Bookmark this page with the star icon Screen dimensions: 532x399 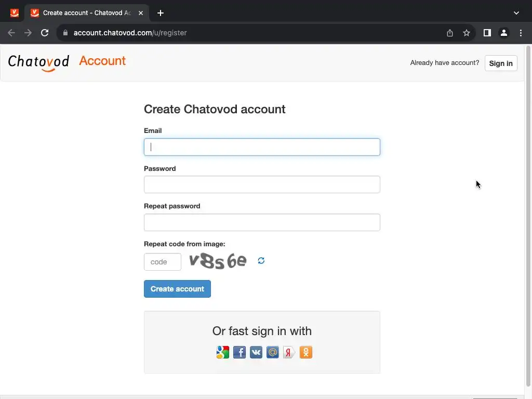click(x=467, y=33)
